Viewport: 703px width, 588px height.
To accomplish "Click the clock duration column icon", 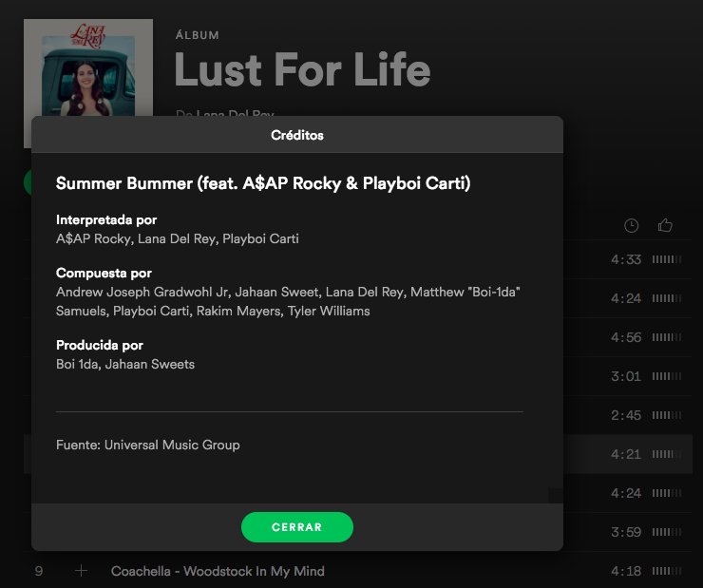I will (x=631, y=225).
